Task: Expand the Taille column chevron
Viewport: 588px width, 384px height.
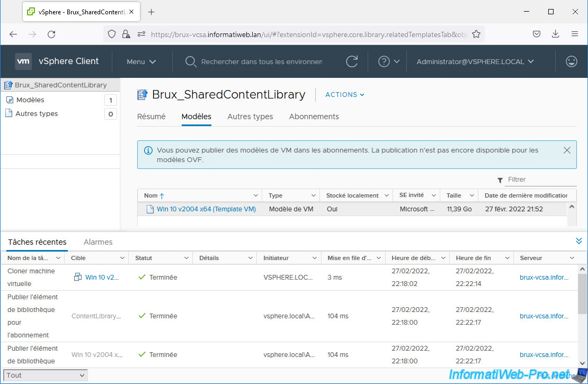Action: [472, 195]
